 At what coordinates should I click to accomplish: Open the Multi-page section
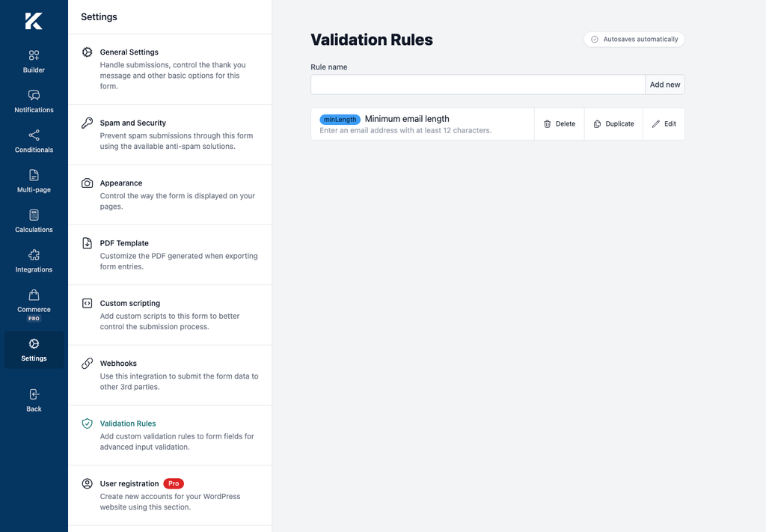[34, 181]
